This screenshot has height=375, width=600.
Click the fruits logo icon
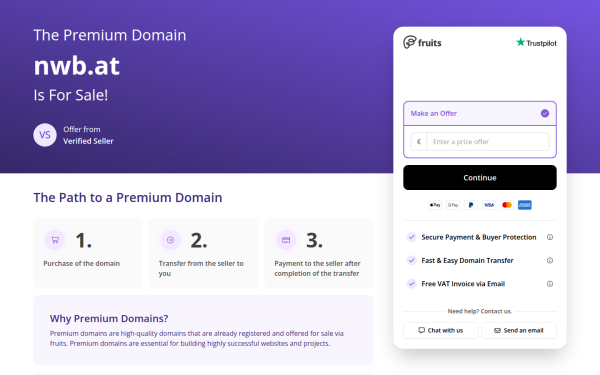(409, 42)
